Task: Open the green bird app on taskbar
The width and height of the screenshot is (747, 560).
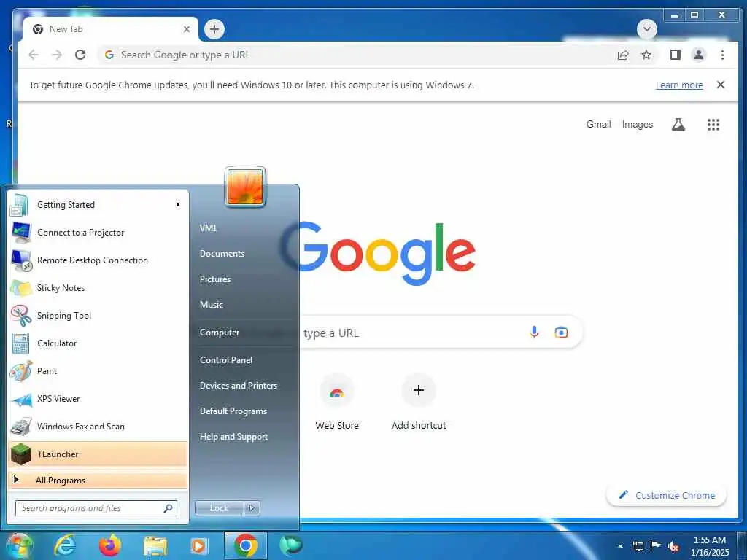Action: pos(290,545)
